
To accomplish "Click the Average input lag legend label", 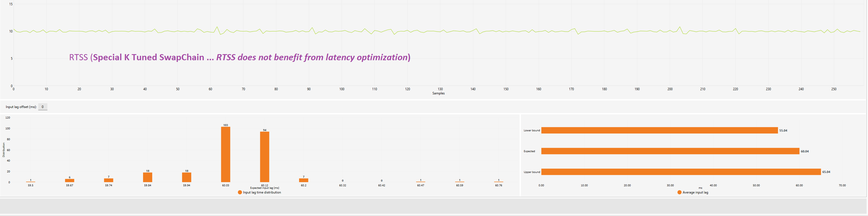I will 695,192.
